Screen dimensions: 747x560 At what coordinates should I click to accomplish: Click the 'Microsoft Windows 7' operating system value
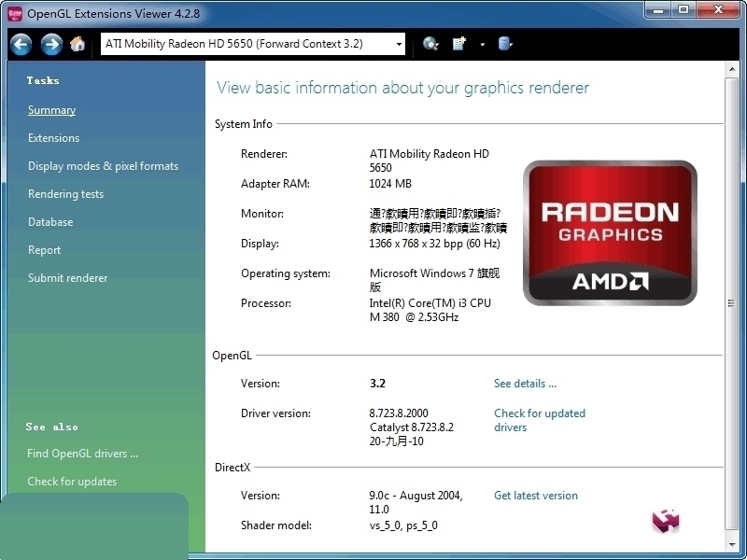pyautogui.click(x=422, y=273)
